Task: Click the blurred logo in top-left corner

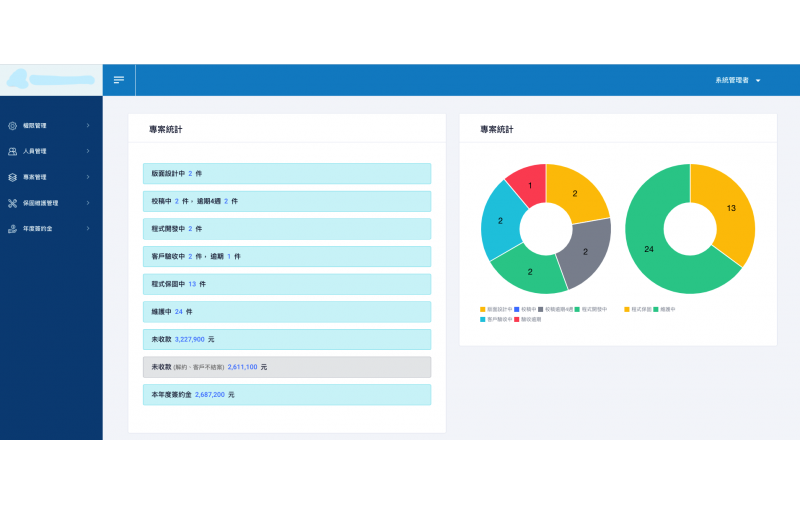Action: coord(50,79)
